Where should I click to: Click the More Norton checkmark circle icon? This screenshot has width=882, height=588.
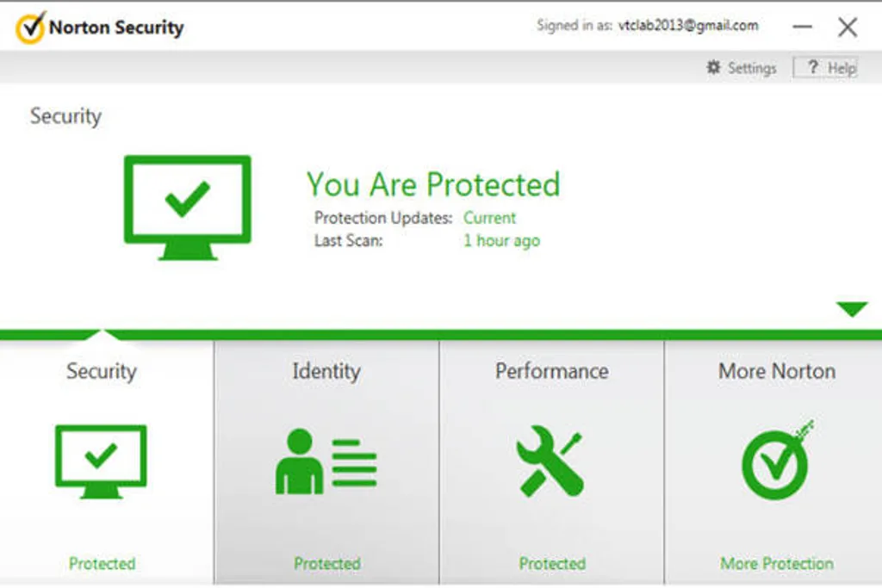tap(777, 461)
